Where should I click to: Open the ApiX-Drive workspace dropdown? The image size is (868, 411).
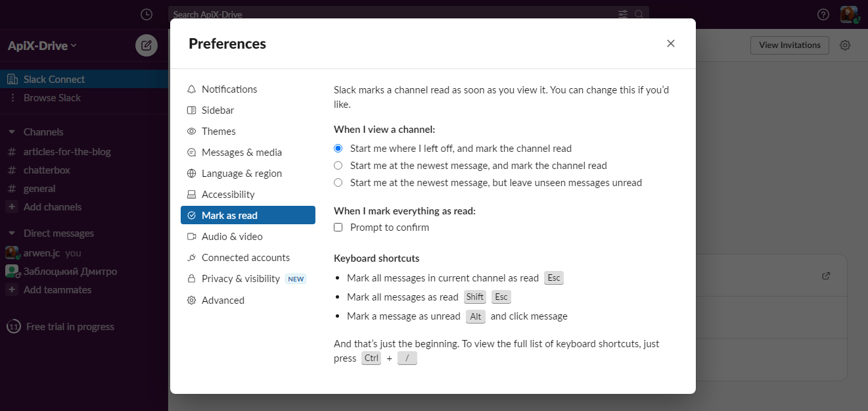coord(42,45)
